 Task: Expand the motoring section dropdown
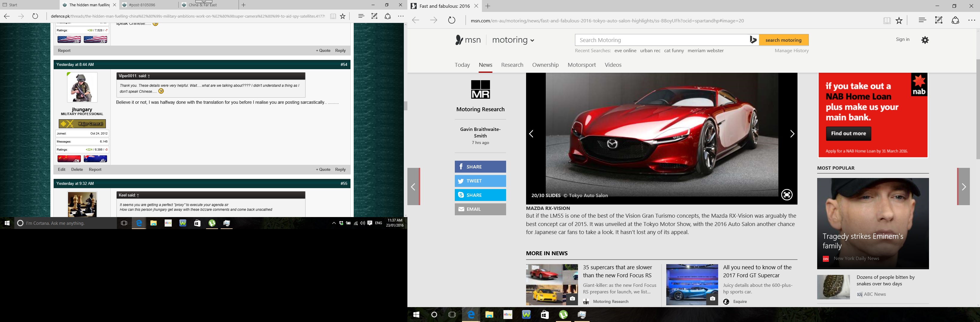[x=513, y=40]
